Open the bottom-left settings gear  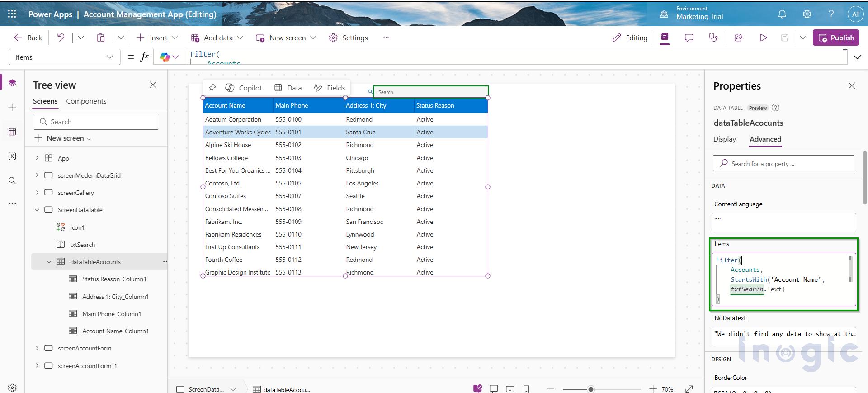click(12, 388)
